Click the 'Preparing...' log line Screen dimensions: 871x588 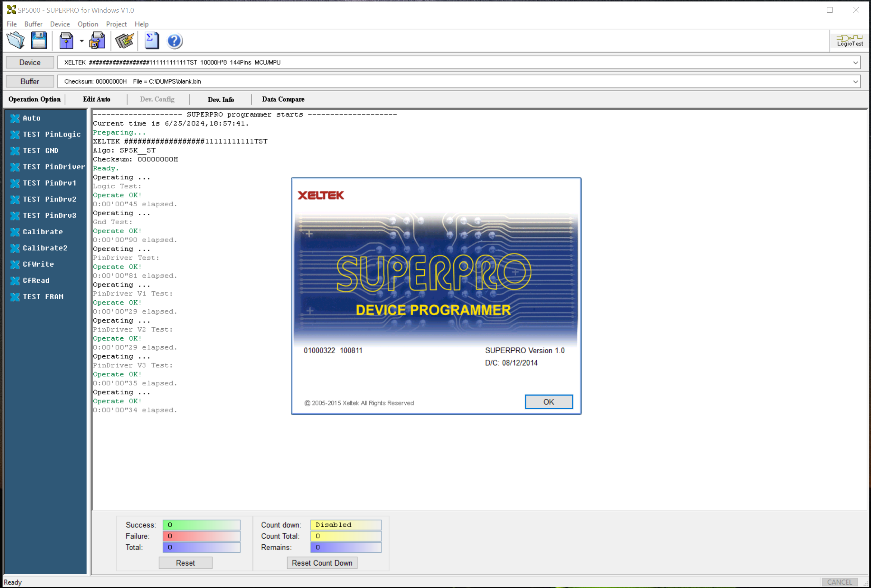click(x=119, y=132)
